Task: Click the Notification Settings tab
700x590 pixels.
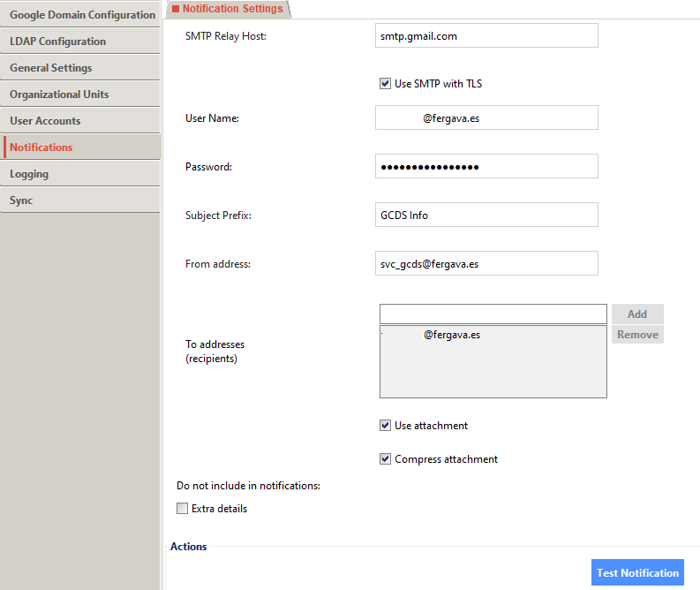Action: point(228,9)
